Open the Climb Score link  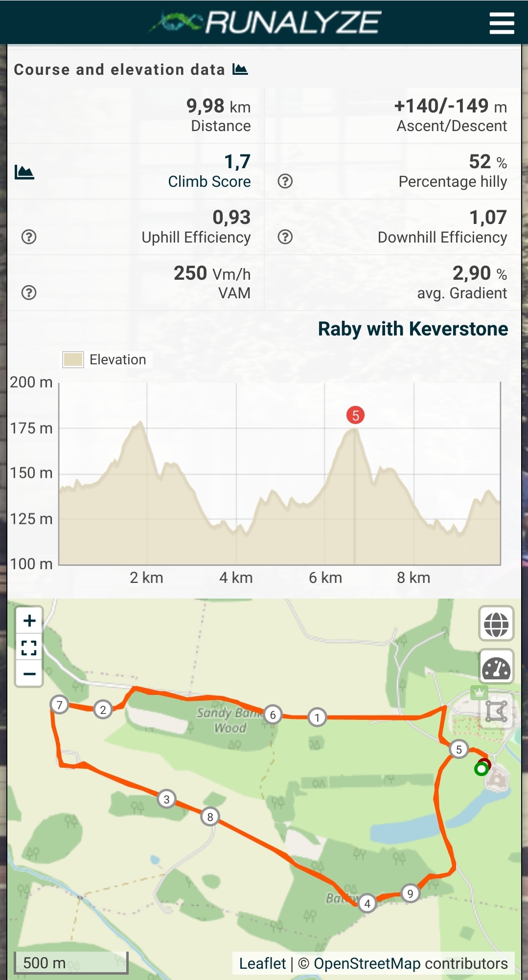pyautogui.click(x=209, y=181)
